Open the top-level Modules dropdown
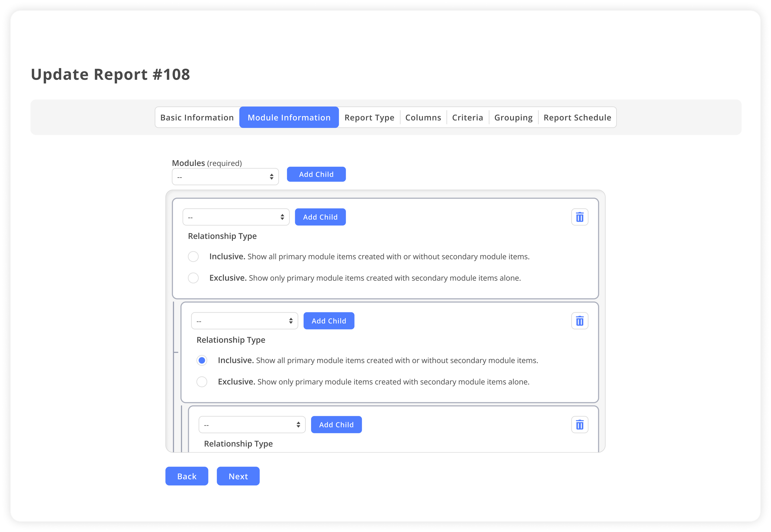771x532 pixels. [x=226, y=176]
